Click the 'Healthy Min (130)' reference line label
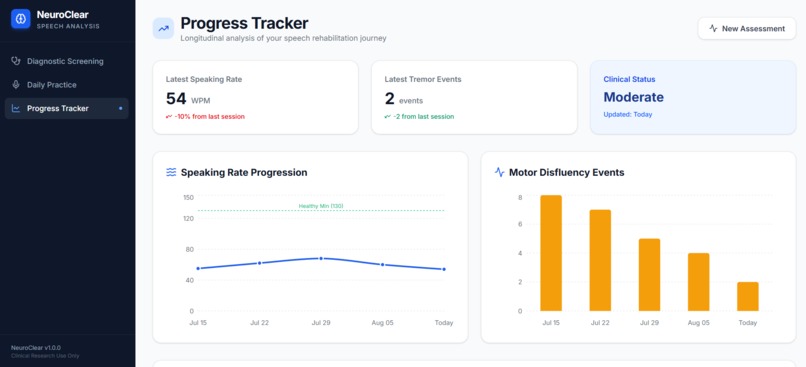806x367 pixels. [x=321, y=206]
